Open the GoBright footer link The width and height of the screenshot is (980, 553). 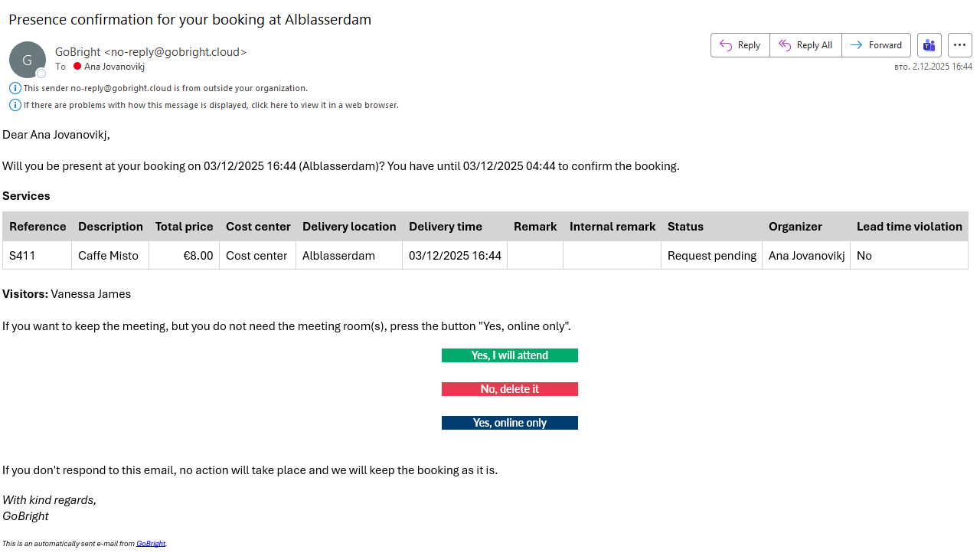point(151,544)
